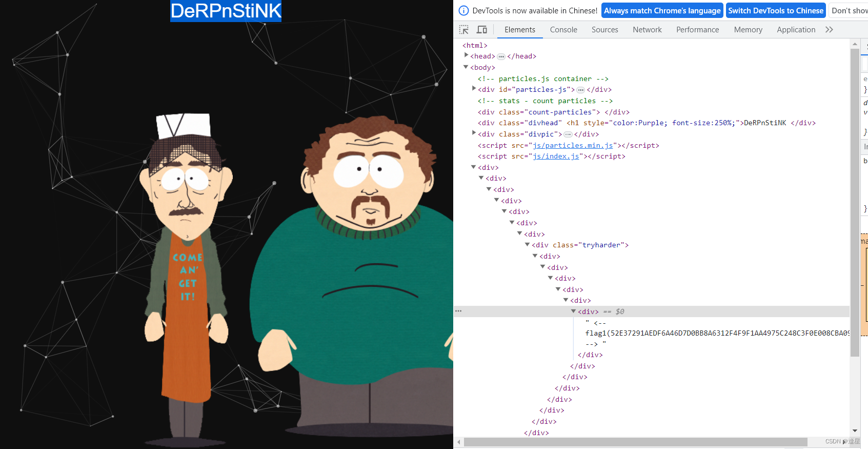Select the stats count particles comment
868x449 pixels.
point(545,101)
